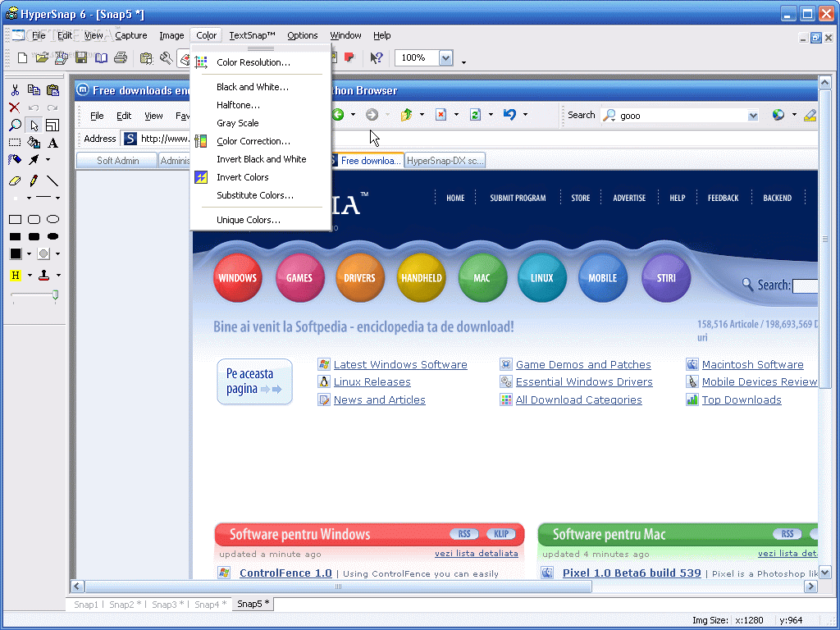Open the foreground color dropdown arrow
840x630 pixels.
[x=29, y=254]
